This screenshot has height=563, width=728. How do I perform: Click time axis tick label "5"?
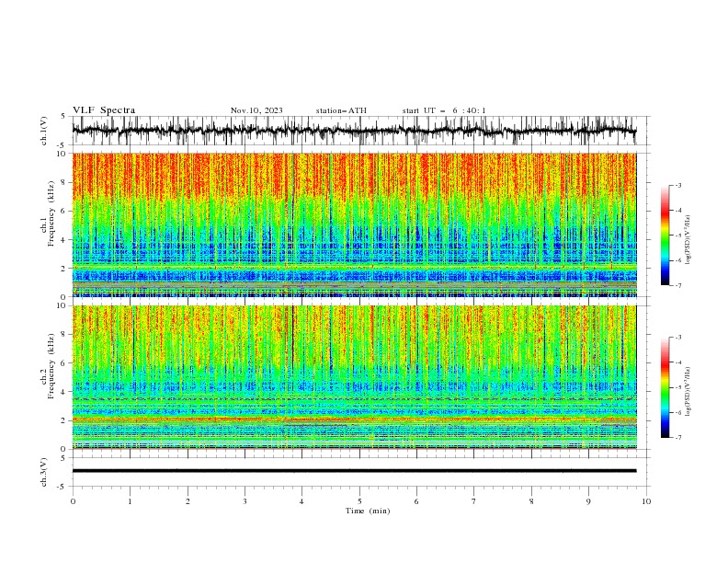359,501
